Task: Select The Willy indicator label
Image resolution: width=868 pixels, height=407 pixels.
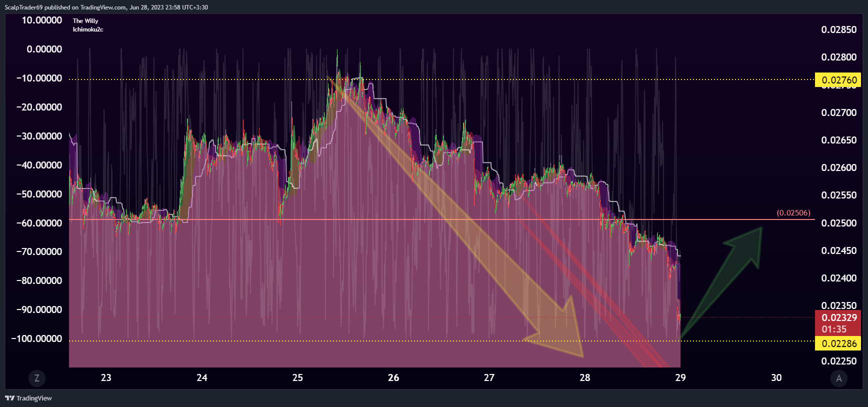Action: click(85, 21)
